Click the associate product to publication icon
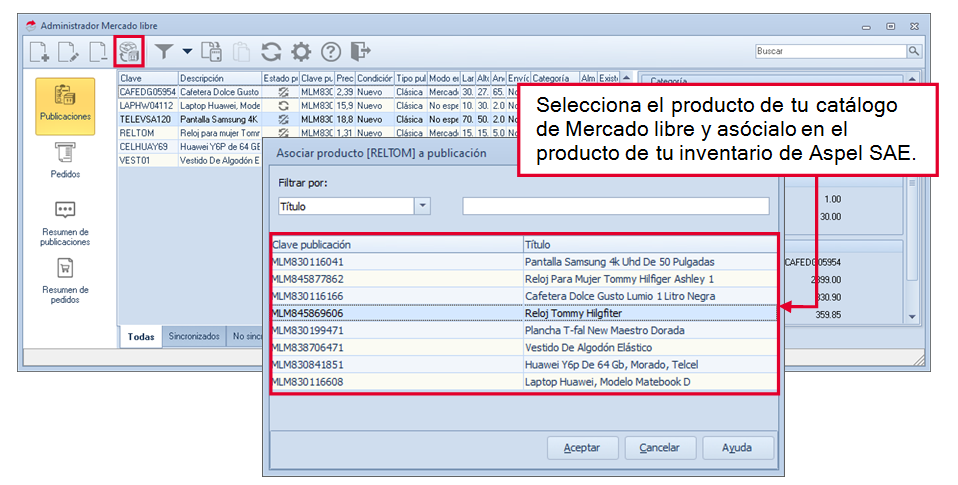This screenshot has height=485, width=958. (128, 51)
